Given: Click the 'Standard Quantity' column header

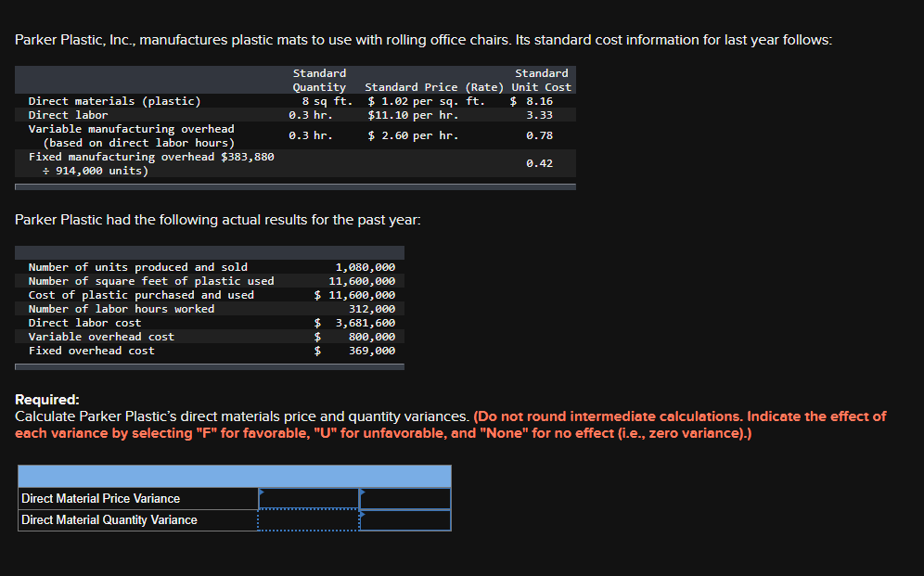Looking at the screenshot, I should (x=319, y=80).
